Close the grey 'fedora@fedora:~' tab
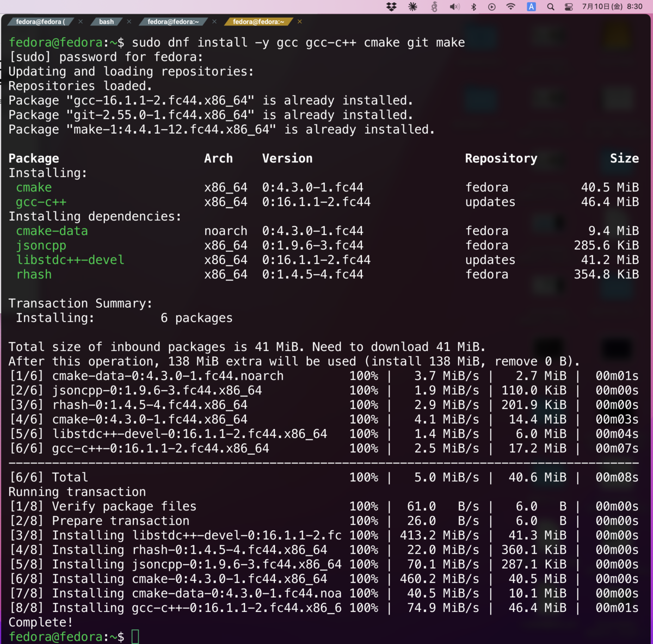 (214, 22)
